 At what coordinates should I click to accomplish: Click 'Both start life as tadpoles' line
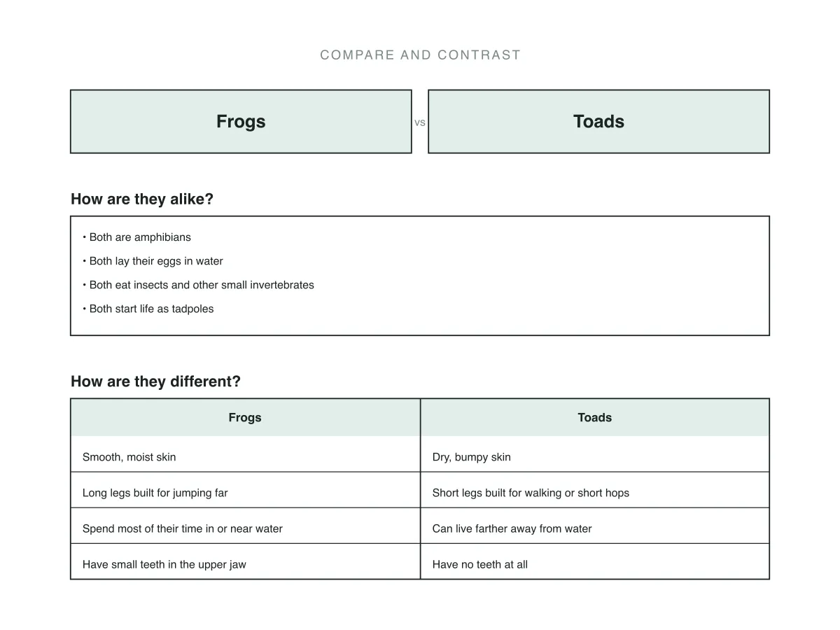tap(148, 309)
